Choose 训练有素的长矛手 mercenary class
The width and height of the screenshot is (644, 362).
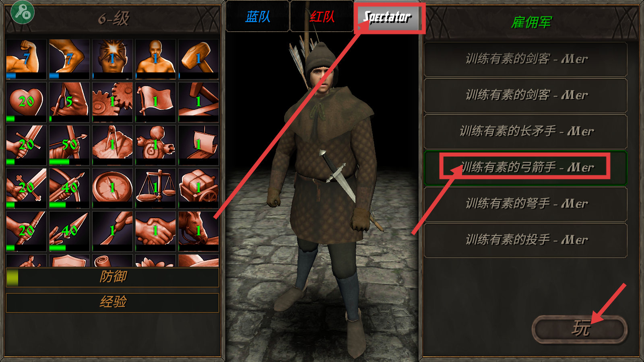(x=526, y=132)
